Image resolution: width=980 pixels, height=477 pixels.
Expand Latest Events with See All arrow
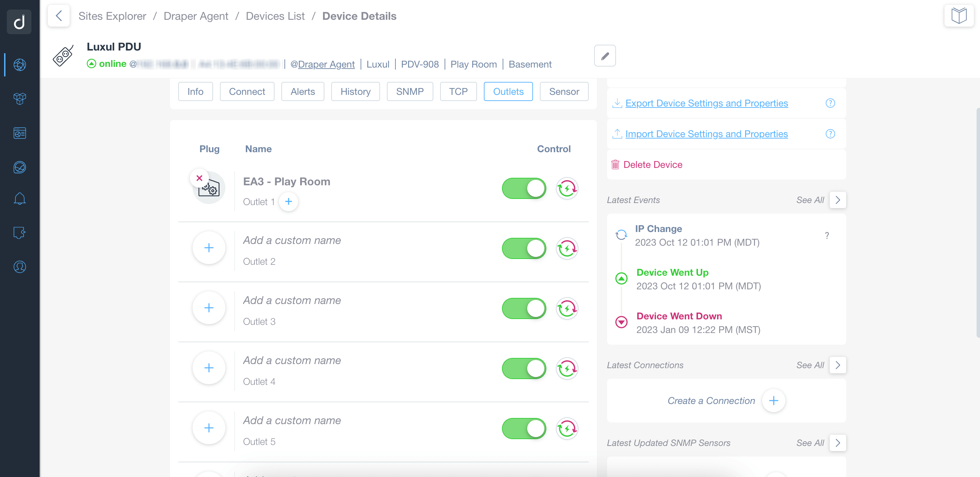click(x=837, y=200)
